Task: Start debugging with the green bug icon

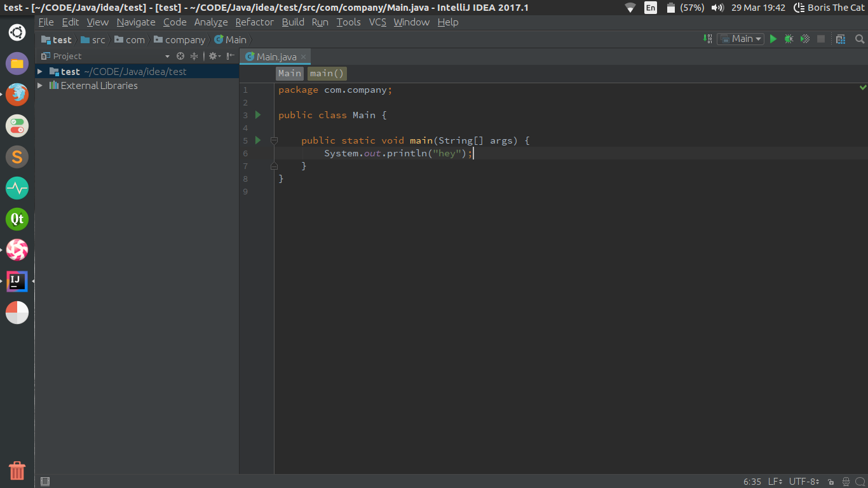Action: (x=789, y=39)
